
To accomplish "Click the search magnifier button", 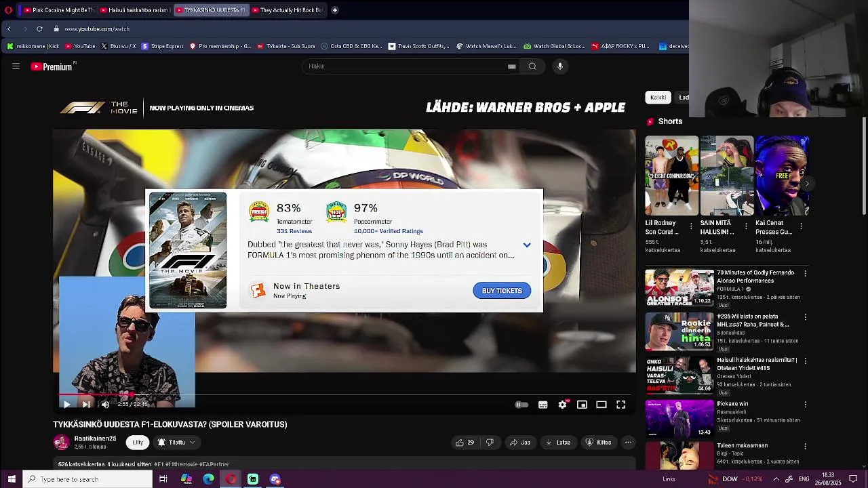I will pyautogui.click(x=532, y=66).
